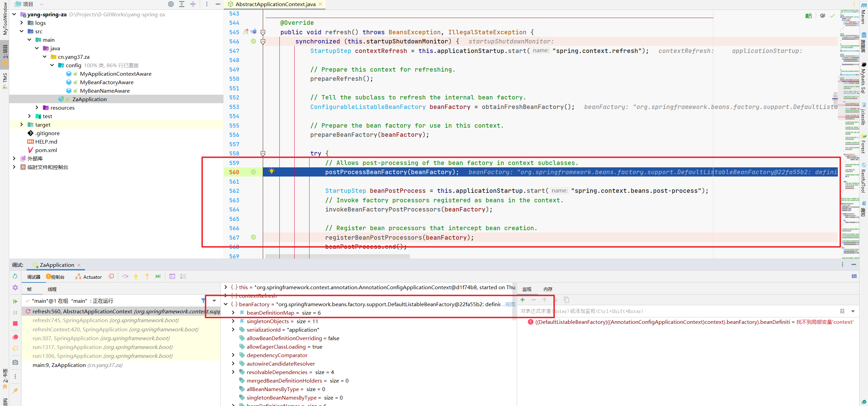The width and height of the screenshot is (868, 406).
Task: Rerun the ZaApplication debug session
Action: point(15,276)
